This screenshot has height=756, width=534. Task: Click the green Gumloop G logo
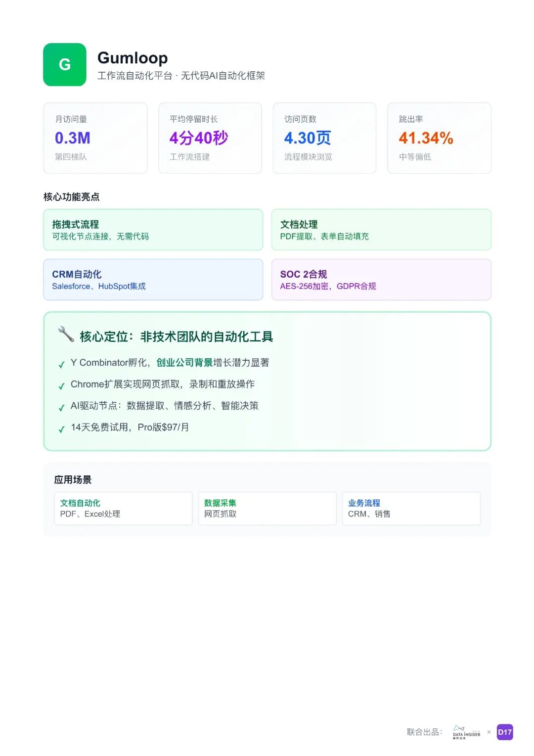coord(65,65)
